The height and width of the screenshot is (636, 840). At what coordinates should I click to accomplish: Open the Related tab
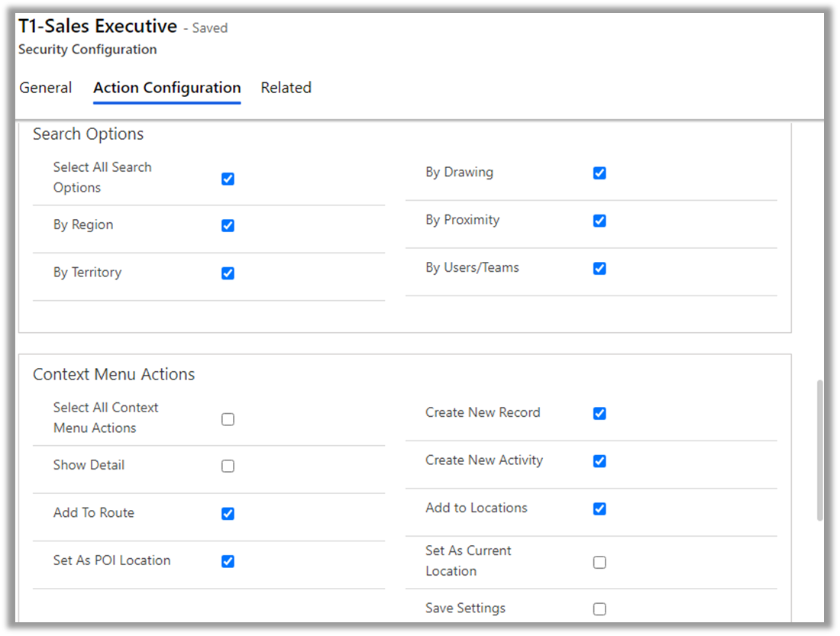(x=286, y=88)
